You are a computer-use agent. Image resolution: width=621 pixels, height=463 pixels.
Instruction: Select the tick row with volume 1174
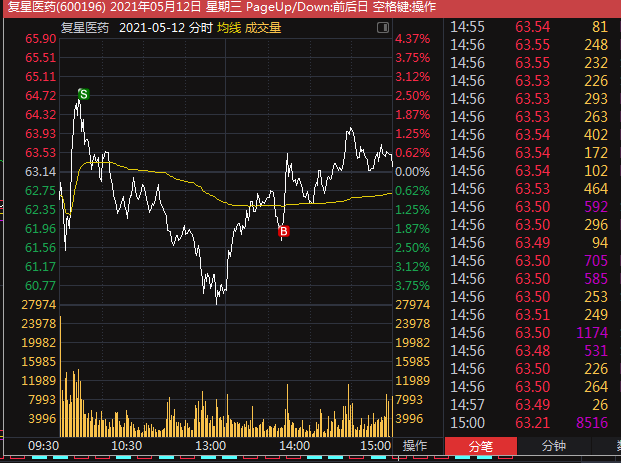click(x=529, y=333)
